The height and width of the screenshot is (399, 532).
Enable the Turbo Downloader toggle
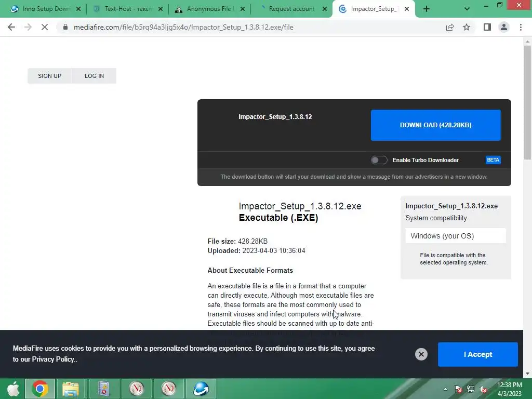tap(379, 160)
